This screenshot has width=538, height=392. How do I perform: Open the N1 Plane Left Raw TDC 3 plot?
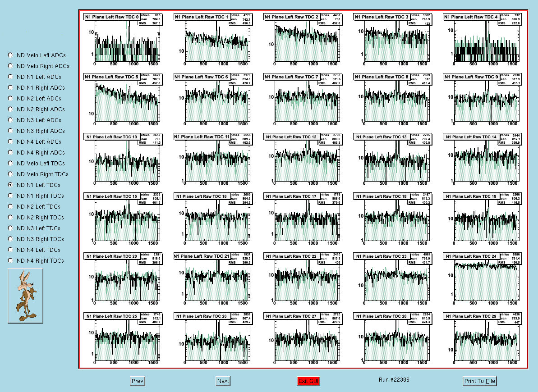392,39
